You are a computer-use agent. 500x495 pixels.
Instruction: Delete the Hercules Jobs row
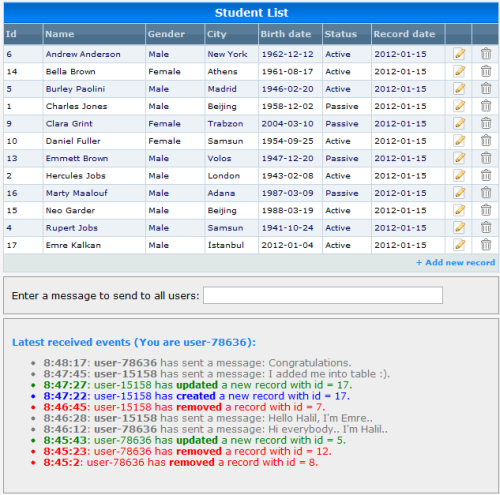click(486, 175)
